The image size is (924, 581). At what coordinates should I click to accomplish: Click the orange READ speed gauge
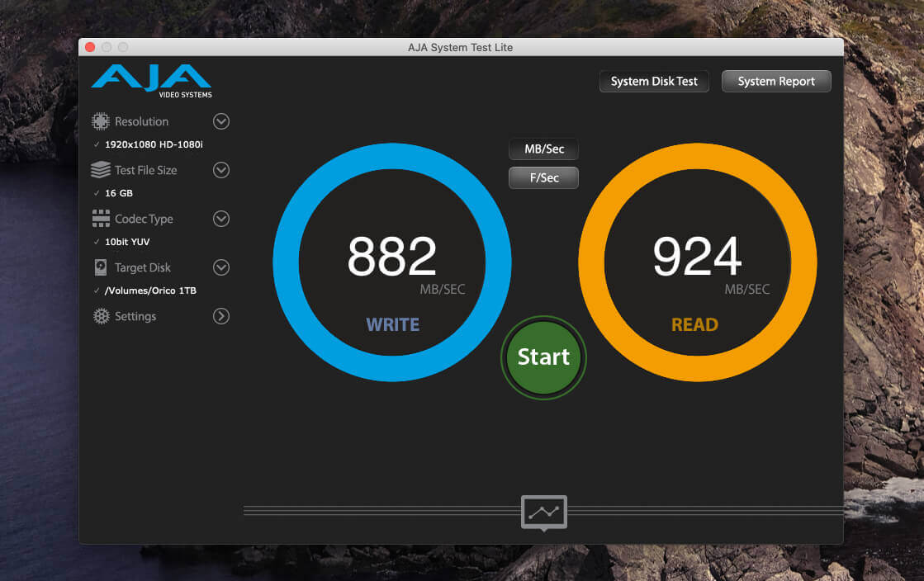698,262
